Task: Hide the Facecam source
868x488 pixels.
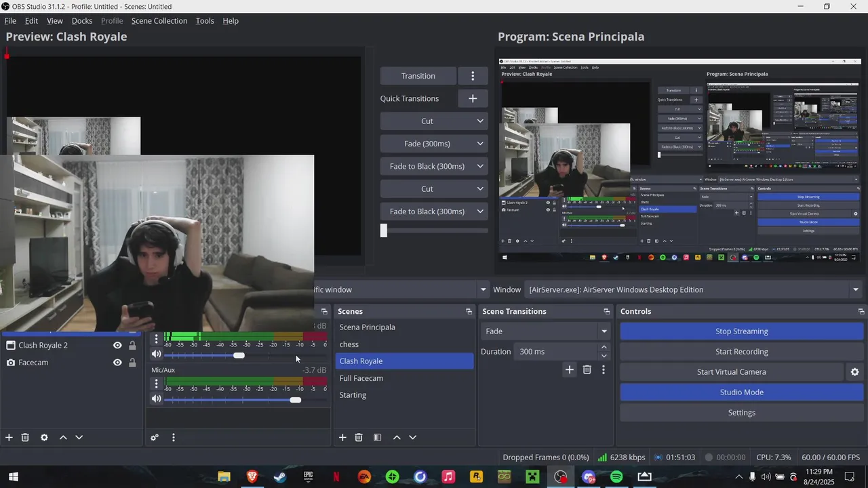Action: click(x=117, y=363)
